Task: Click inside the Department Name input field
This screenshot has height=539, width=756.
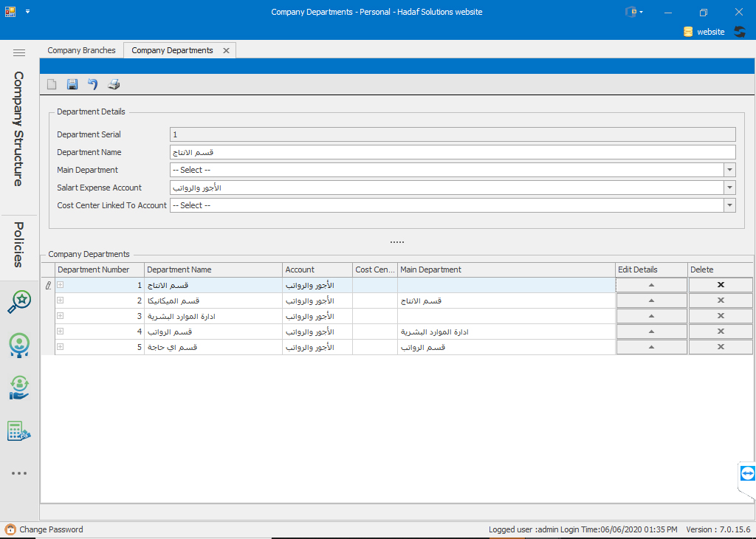Action: point(450,151)
